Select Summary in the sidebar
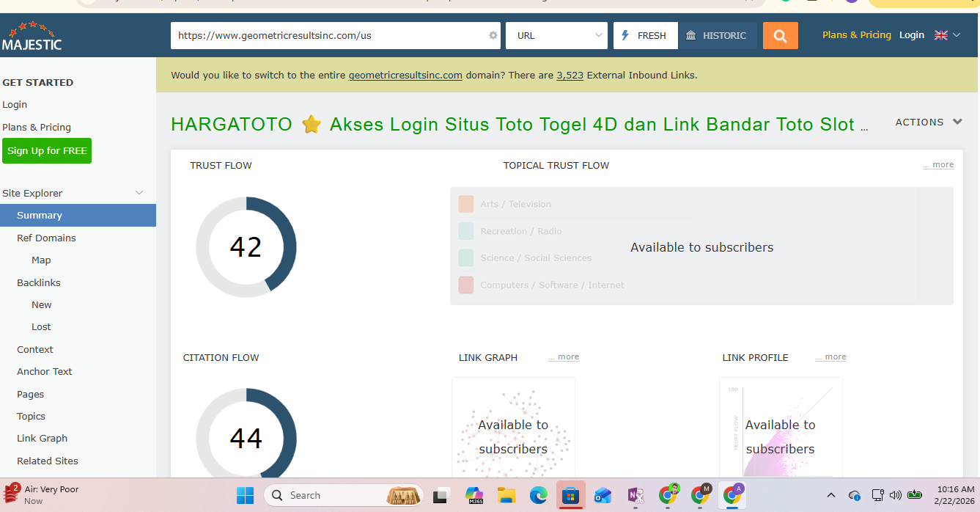Image resolution: width=980 pixels, height=512 pixels. pyautogui.click(x=78, y=215)
